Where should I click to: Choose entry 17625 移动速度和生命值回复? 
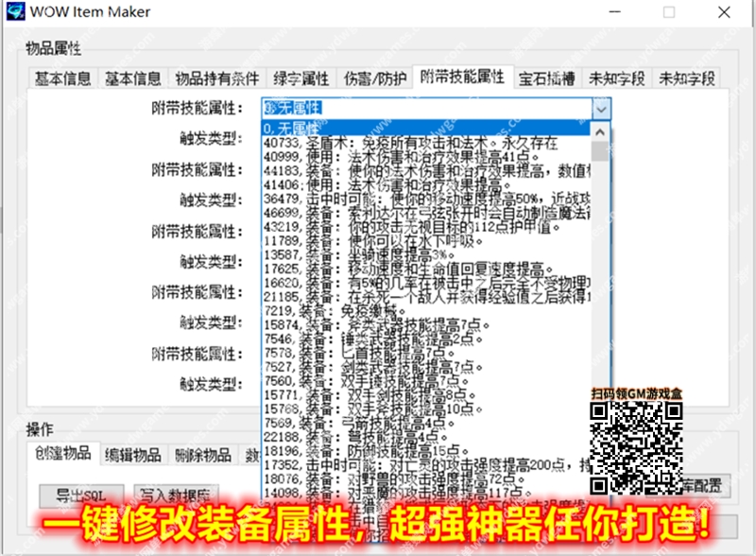click(426, 269)
